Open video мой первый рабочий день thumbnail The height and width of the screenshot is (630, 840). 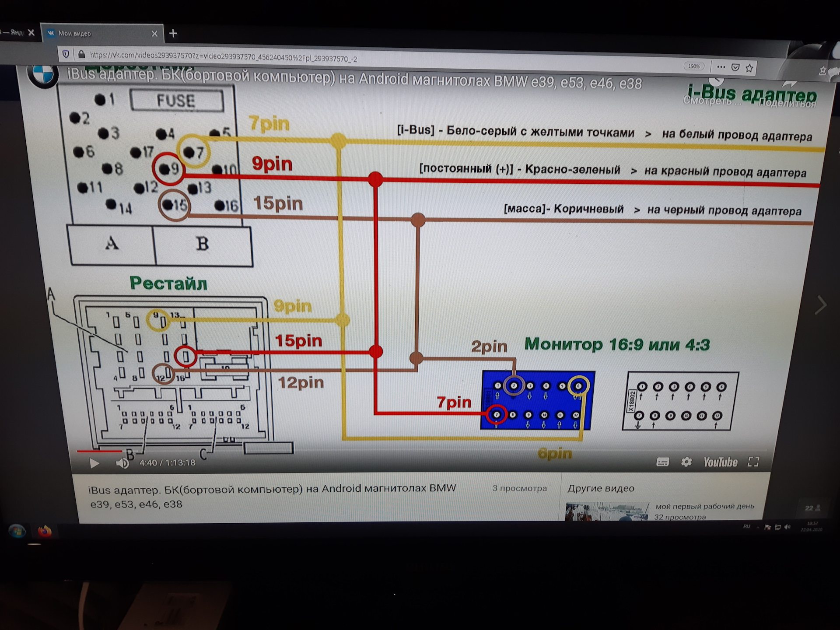click(606, 511)
